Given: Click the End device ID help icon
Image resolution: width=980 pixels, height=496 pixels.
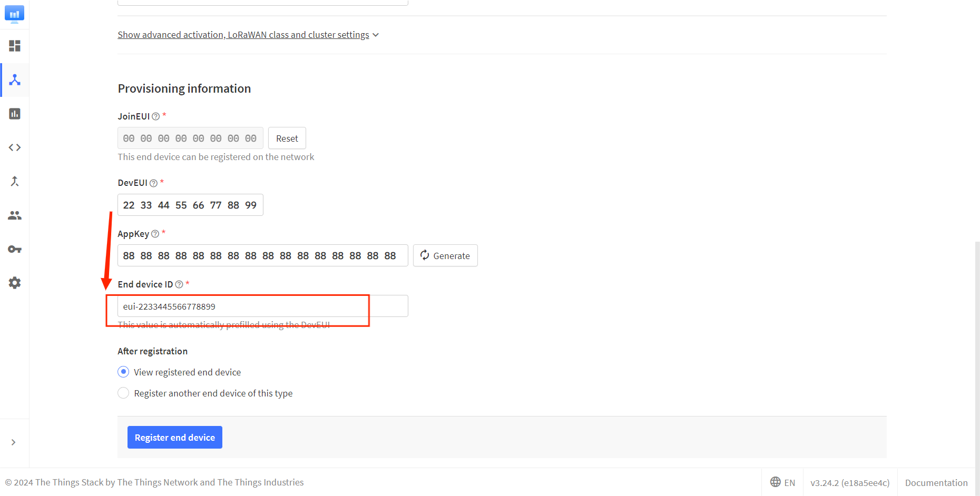Looking at the screenshot, I should click(179, 284).
